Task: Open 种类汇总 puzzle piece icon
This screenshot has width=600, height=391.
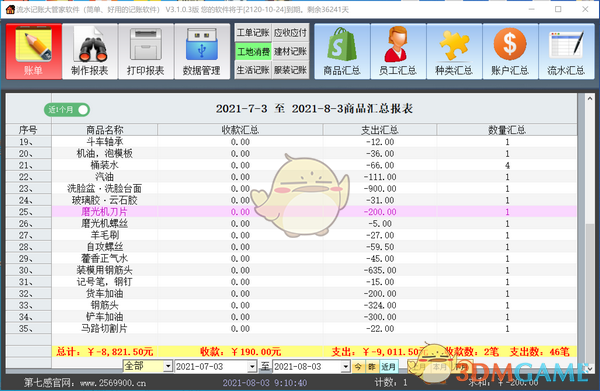Action: click(x=454, y=51)
